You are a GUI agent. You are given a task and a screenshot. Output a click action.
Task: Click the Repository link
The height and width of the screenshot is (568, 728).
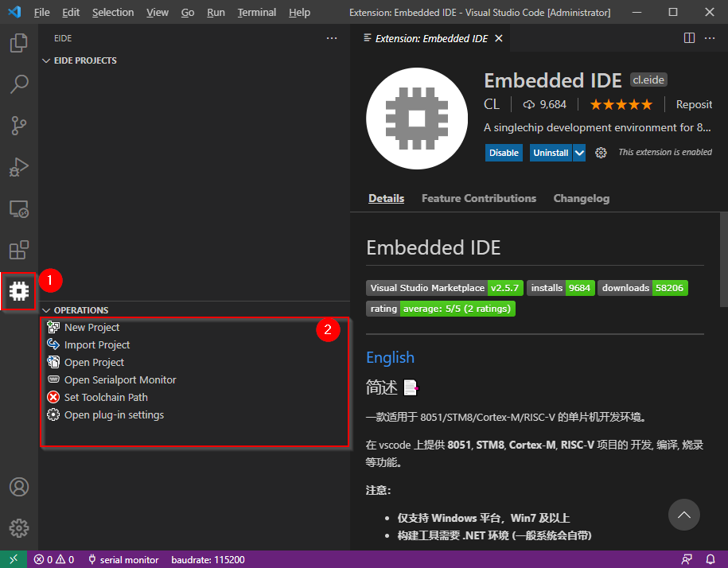[694, 104]
